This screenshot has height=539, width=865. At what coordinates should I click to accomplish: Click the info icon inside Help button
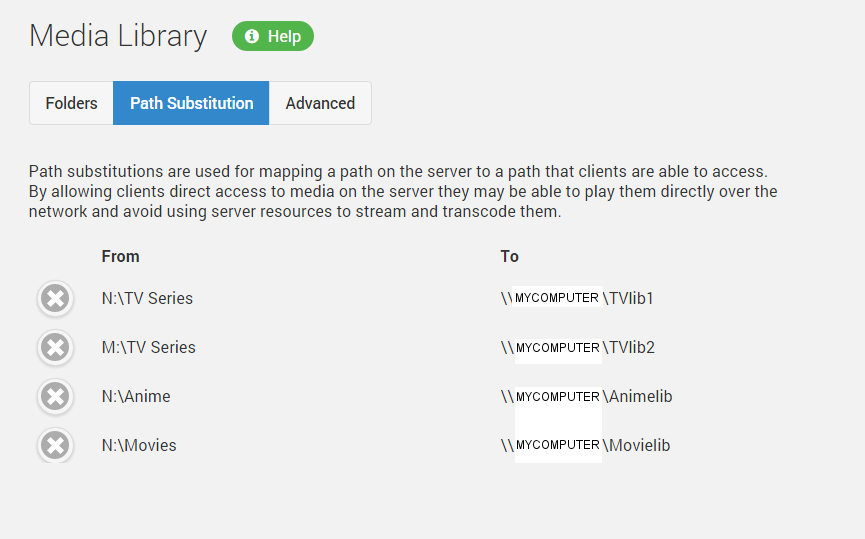(x=252, y=36)
